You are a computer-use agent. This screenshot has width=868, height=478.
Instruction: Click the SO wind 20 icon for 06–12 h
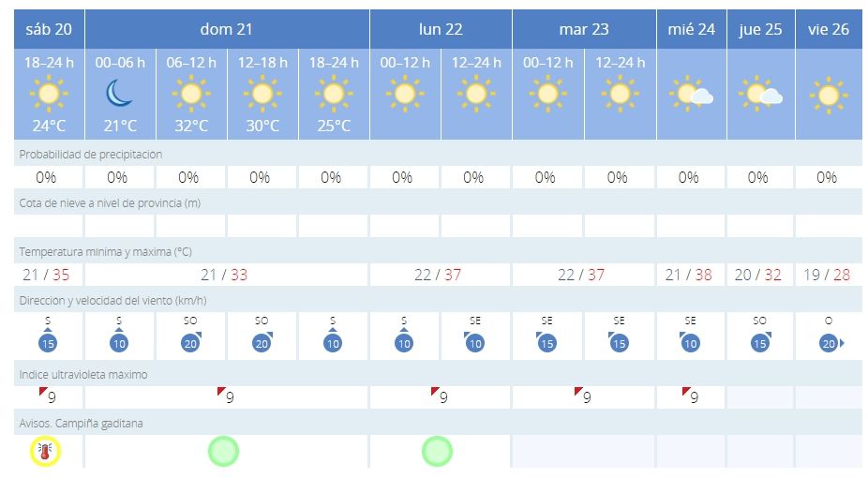[x=189, y=343]
